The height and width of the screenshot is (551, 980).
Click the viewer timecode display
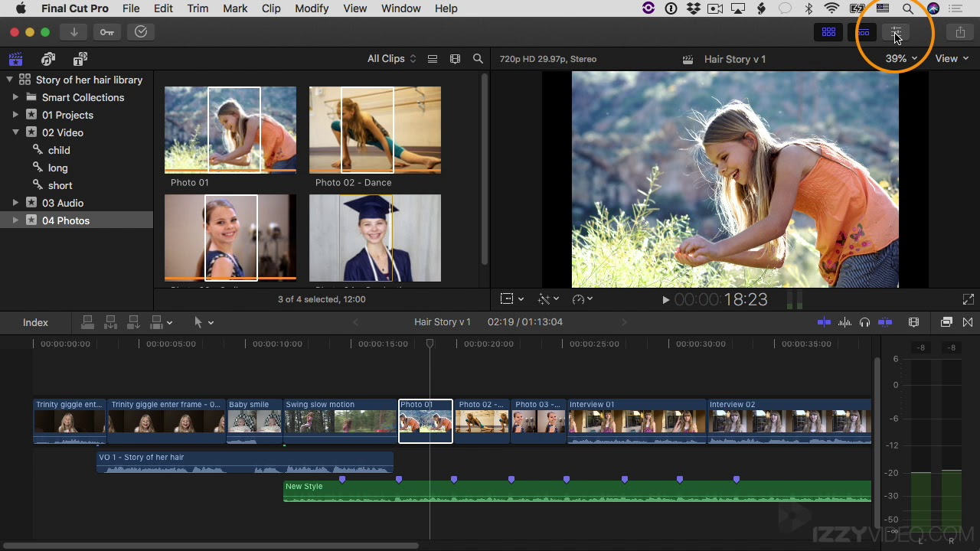[x=721, y=300]
